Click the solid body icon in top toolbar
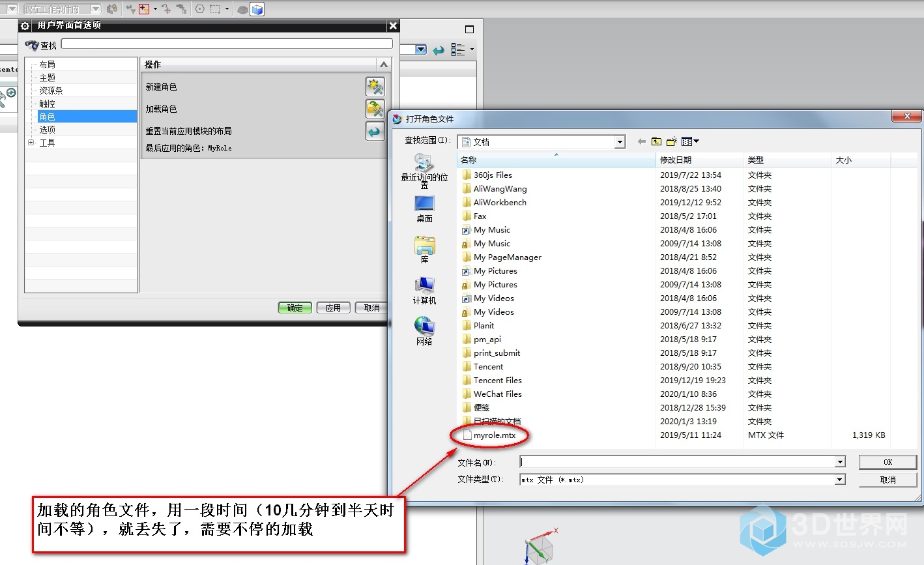This screenshot has width=924, height=565. tap(242, 9)
